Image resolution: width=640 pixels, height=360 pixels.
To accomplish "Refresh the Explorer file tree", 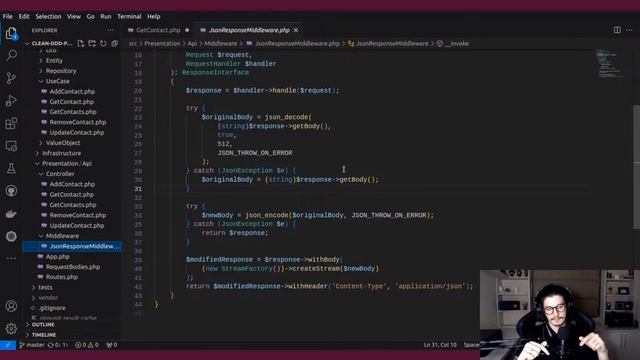I will (x=103, y=43).
